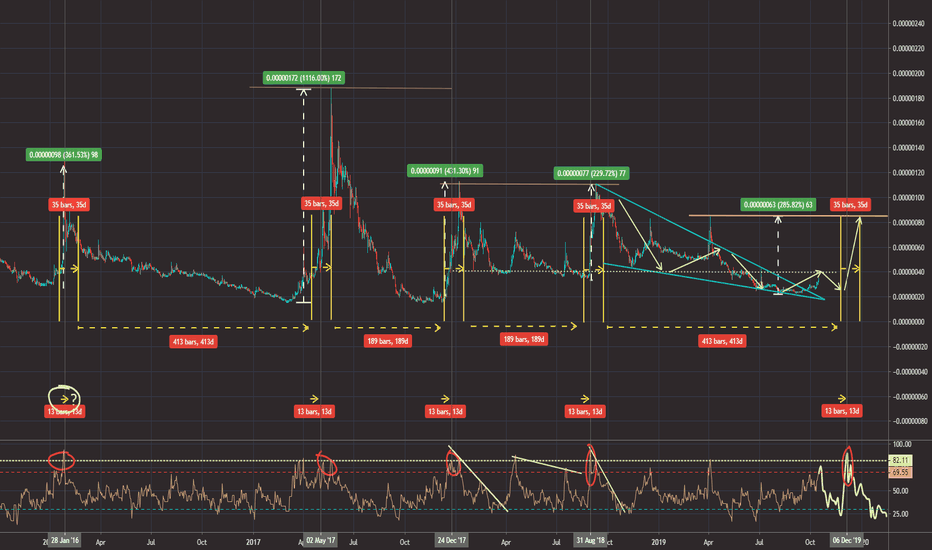
Task: Click the 0.00000140 price axis value
Action: (x=908, y=148)
